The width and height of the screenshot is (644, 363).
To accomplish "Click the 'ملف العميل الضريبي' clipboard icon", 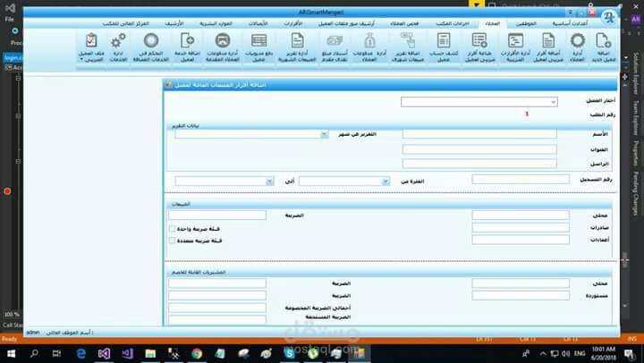I will click(x=91, y=41).
